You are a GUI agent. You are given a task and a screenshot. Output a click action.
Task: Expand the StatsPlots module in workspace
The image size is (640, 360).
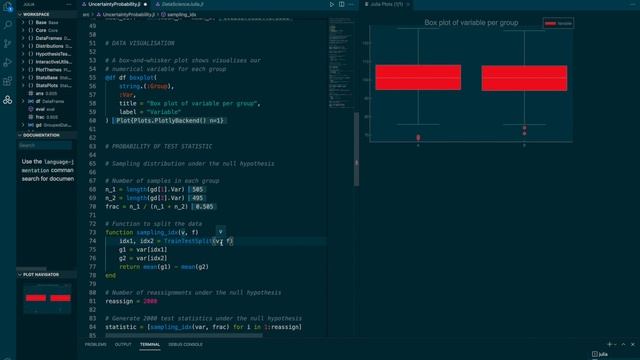23,85
